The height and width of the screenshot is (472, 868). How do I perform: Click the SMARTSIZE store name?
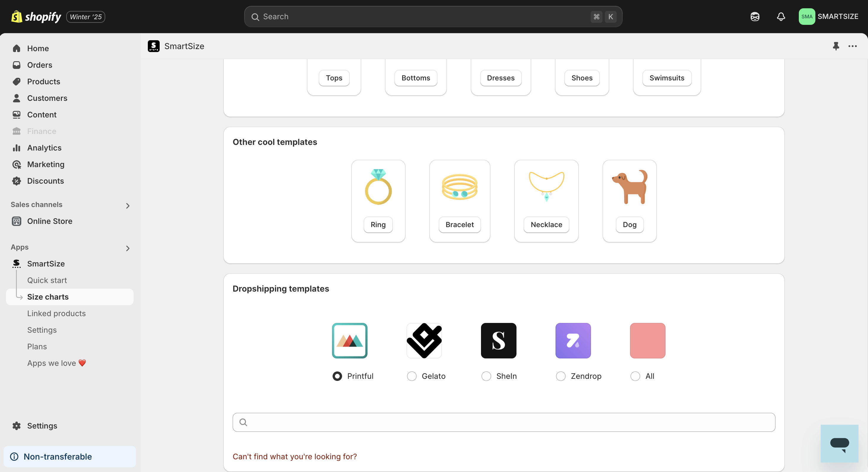point(838,17)
